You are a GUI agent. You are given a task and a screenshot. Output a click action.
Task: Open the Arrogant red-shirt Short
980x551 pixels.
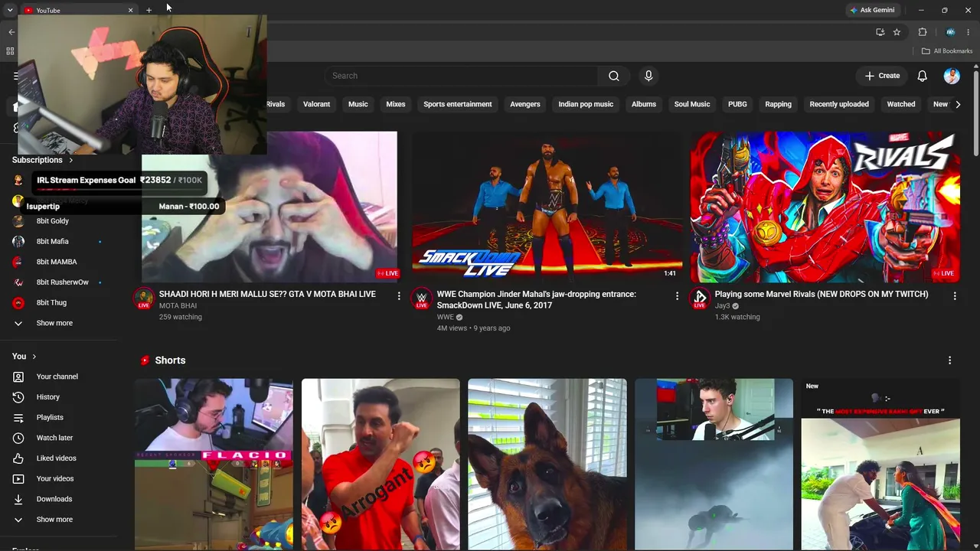381,465
